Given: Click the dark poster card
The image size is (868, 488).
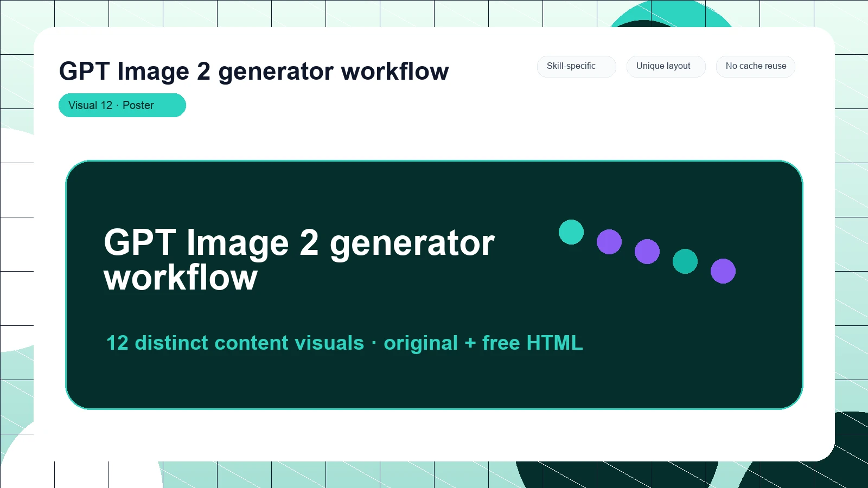Looking at the screenshot, I should [434, 285].
